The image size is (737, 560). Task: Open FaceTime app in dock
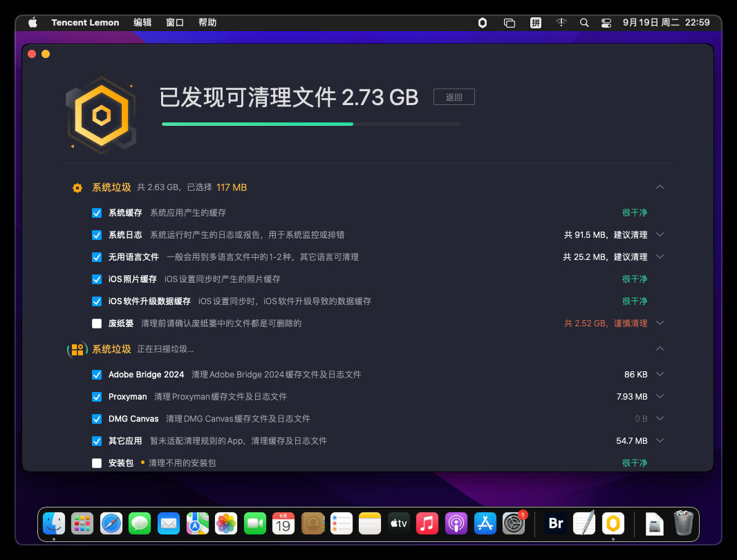[x=254, y=523]
